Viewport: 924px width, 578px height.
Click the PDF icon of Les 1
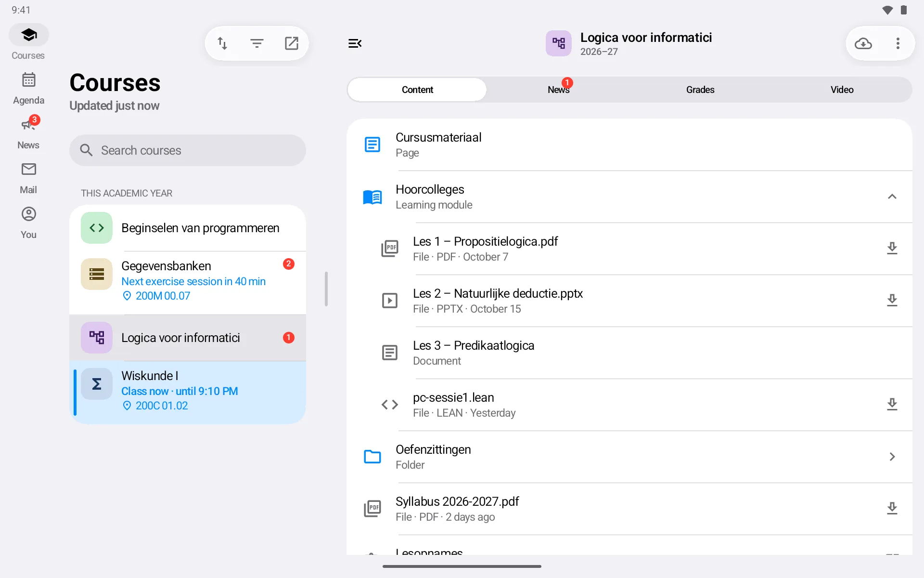(x=390, y=249)
